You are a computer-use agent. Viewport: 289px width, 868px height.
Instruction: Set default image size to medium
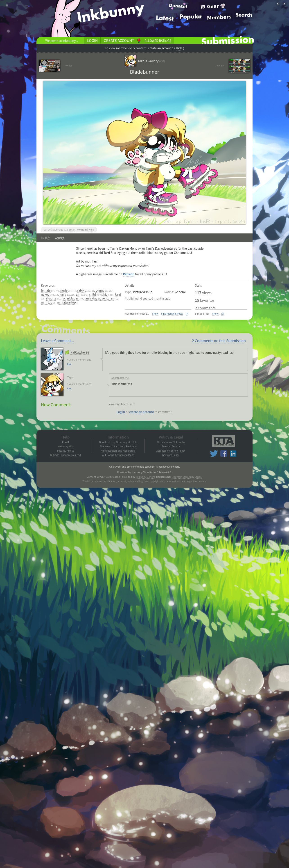pos(82,230)
